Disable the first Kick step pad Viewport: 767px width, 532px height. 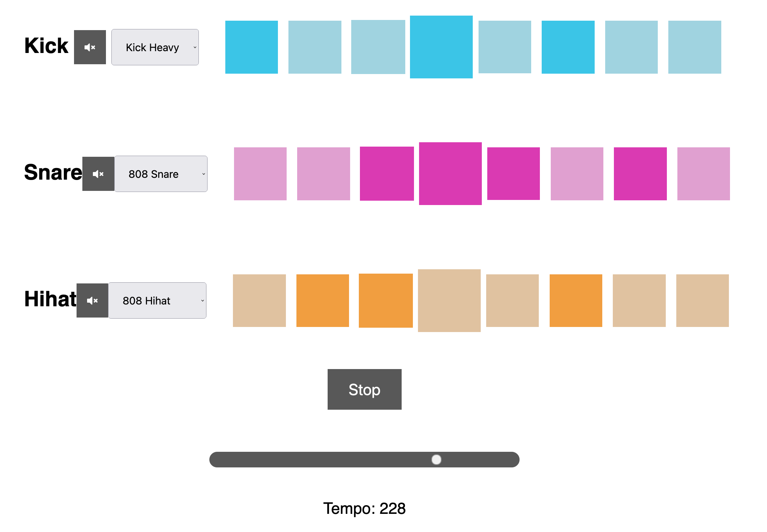(x=251, y=47)
